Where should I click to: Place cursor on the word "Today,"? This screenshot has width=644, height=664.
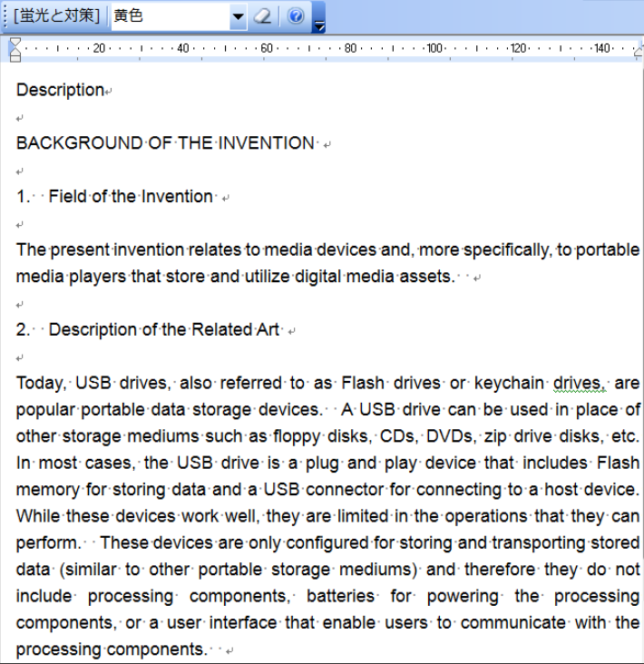click(x=41, y=383)
